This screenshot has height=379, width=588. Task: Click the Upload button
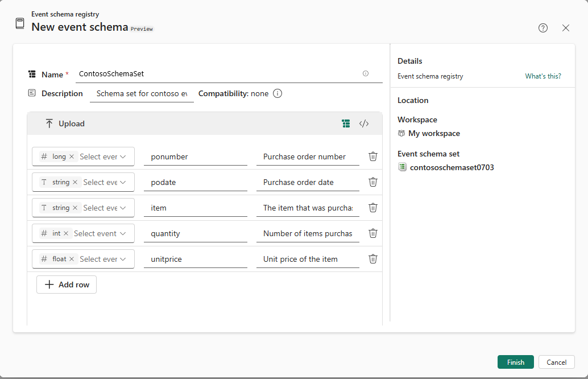65,123
